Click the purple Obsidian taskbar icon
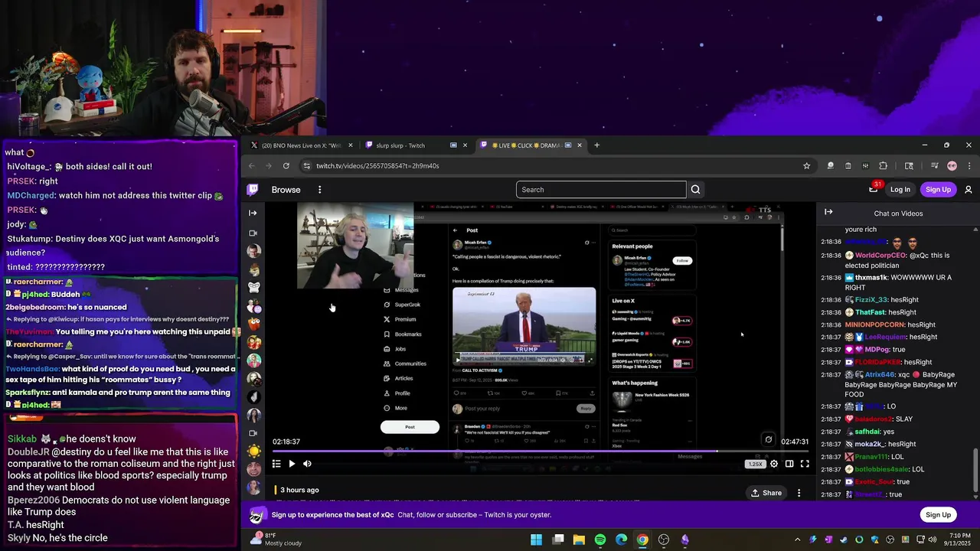Image resolution: width=980 pixels, height=551 pixels. pyautogui.click(x=684, y=540)
